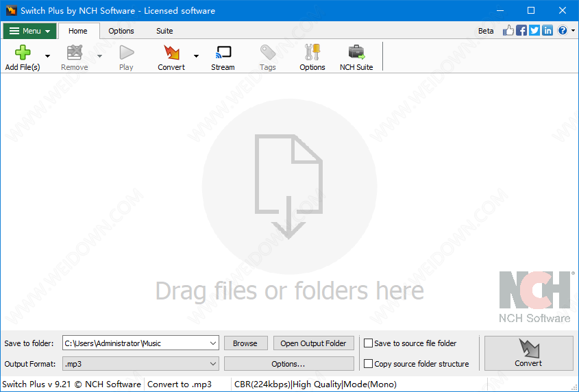Share via the LinkedIn icon
The height and width of the screenshot is (392, 579).
click(547, 30)
